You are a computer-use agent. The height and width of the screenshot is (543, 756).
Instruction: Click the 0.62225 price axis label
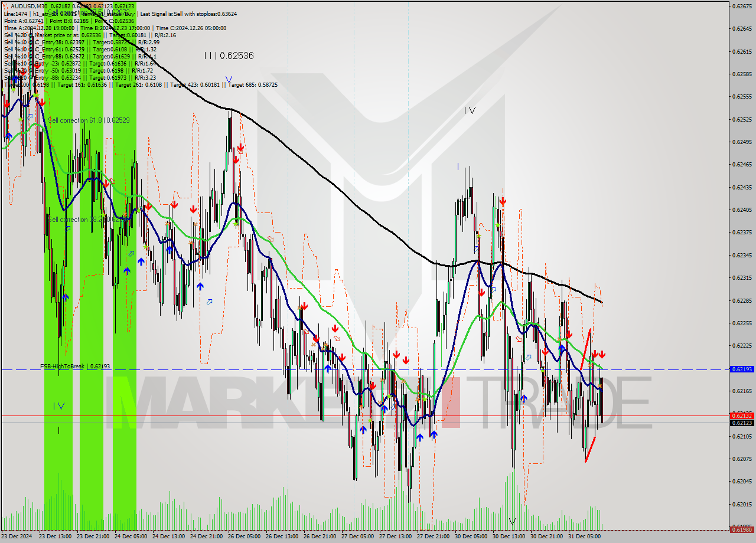coord(742,345)
